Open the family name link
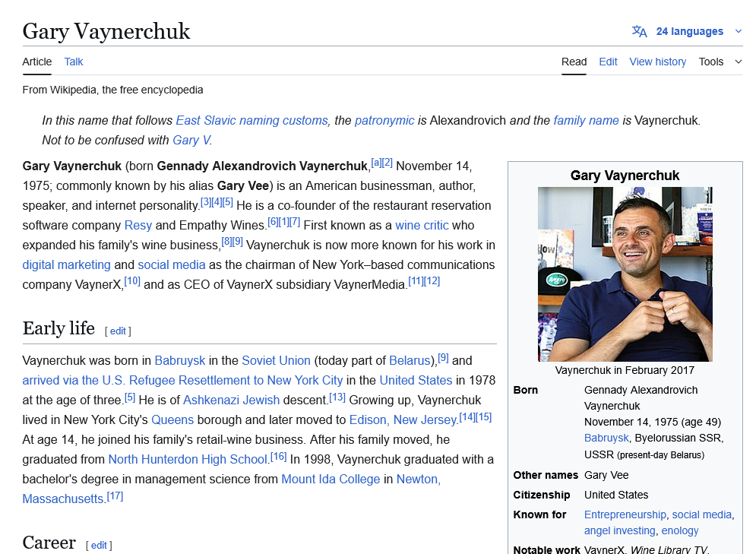Image resolution: width=756 pixels, height=554 pixels. [x=586, y=121]
